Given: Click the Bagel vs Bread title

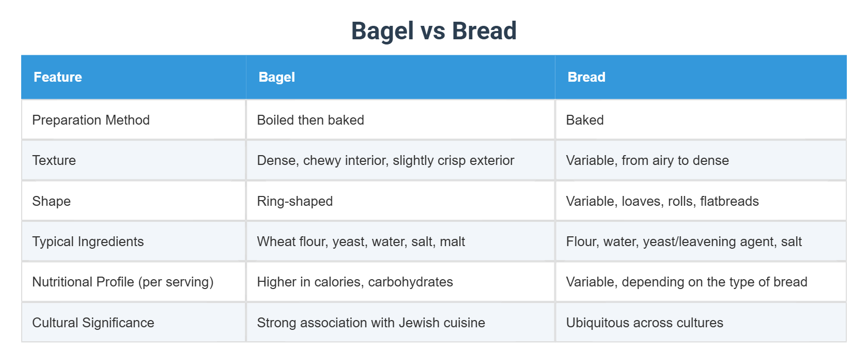Looking at the screenshot, I should [433, 31].
